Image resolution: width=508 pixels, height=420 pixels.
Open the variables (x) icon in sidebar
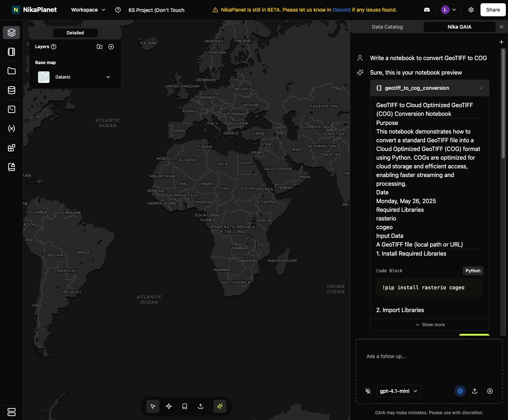click(x=11, y=129)
